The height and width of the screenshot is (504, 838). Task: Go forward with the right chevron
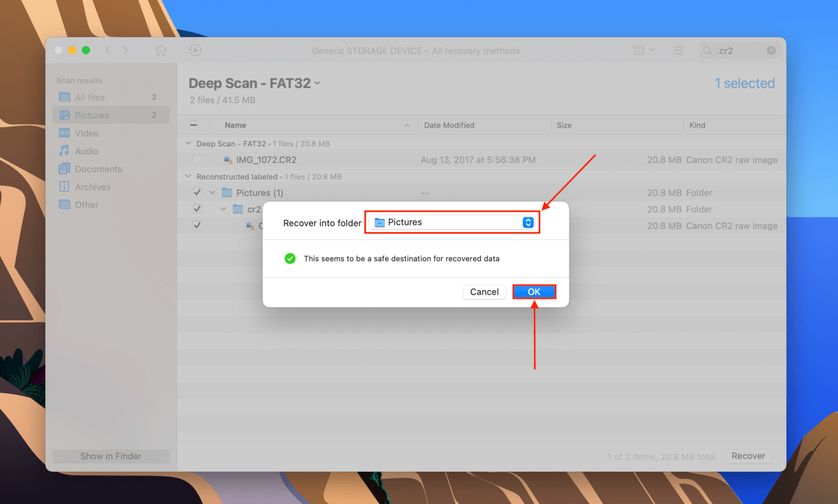pyautogui.click(x=125, y=50)
